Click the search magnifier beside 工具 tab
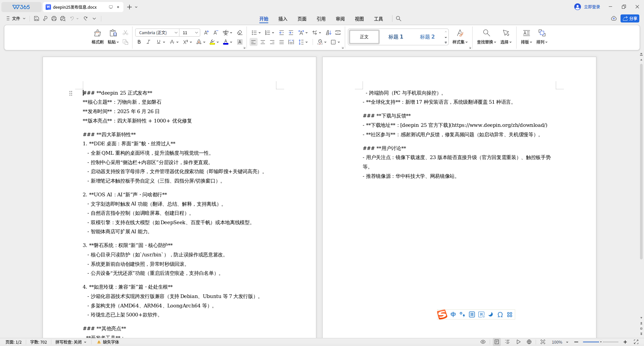 coord(398,19)
